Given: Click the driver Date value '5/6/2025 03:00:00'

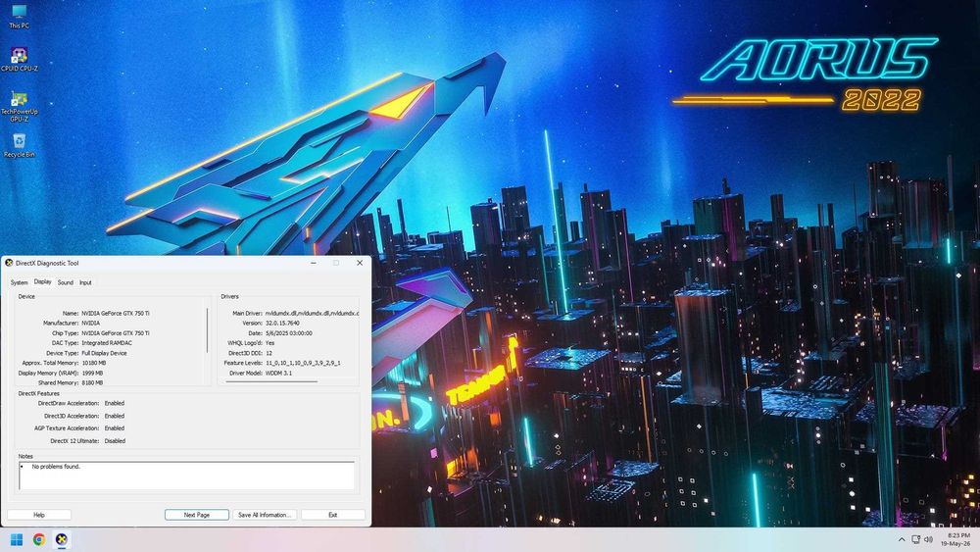Looking at the screenshot, I should 289,333.
